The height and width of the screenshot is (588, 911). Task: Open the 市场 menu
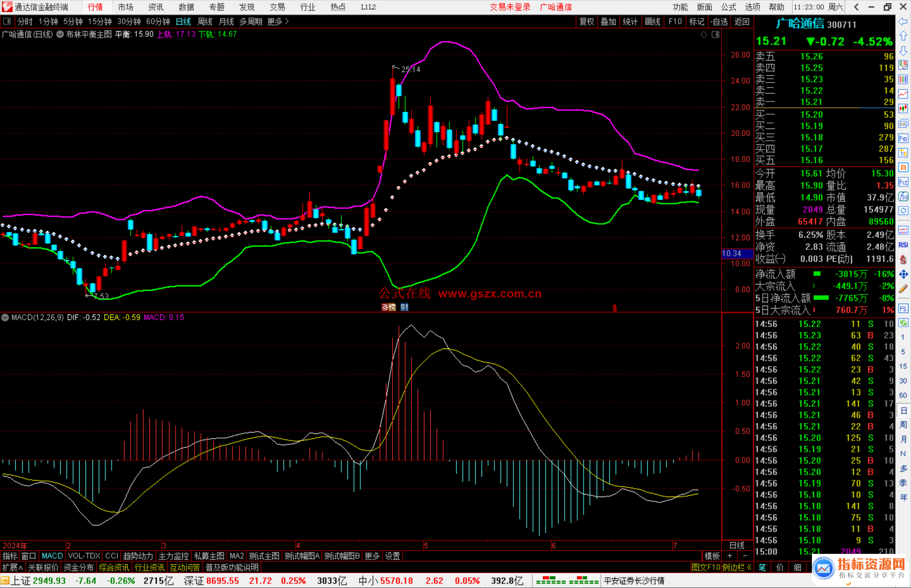click(126, 7)
